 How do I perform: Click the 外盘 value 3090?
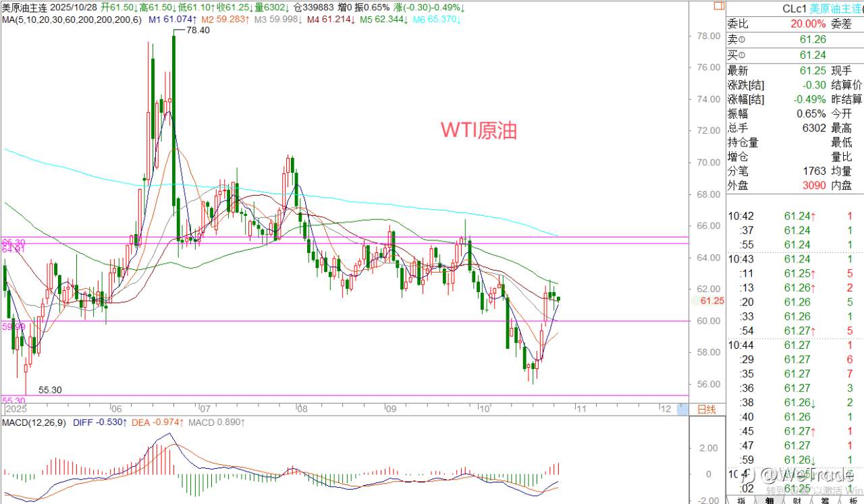(x=814, y=186)
